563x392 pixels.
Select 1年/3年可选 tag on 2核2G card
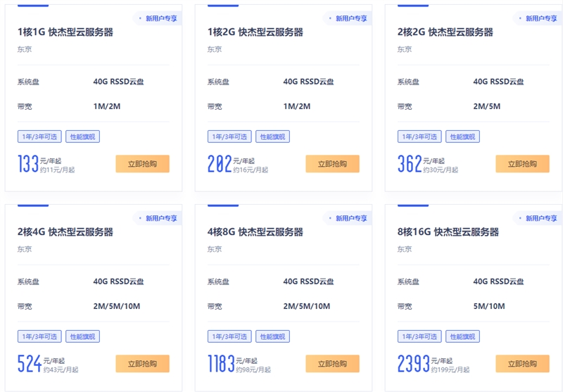[x=419, y=137]
